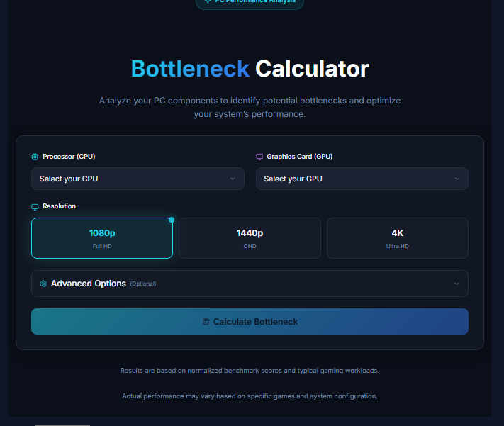The image size is (504, 426).
Task: Click the cyan selected dot on 1080p card
Action: tap(172, 220)
